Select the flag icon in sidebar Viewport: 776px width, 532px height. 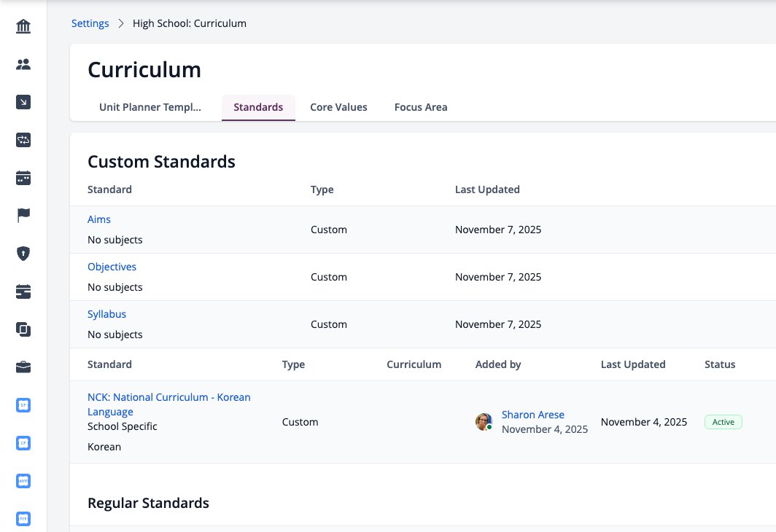click(x=23, y=216)
